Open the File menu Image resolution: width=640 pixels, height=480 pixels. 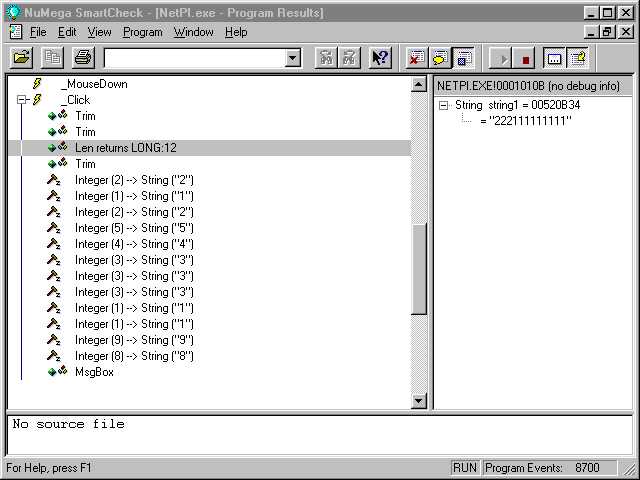point(38,32)
